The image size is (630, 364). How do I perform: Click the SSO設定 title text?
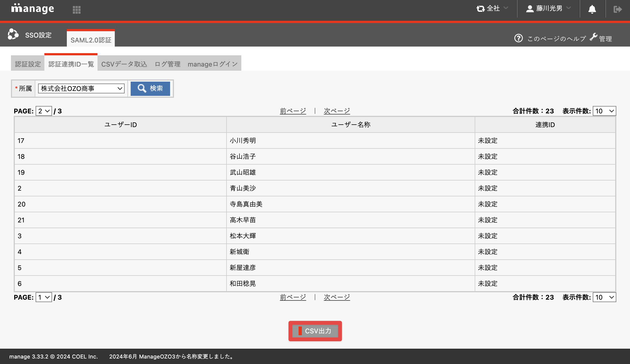pos(38,35)
